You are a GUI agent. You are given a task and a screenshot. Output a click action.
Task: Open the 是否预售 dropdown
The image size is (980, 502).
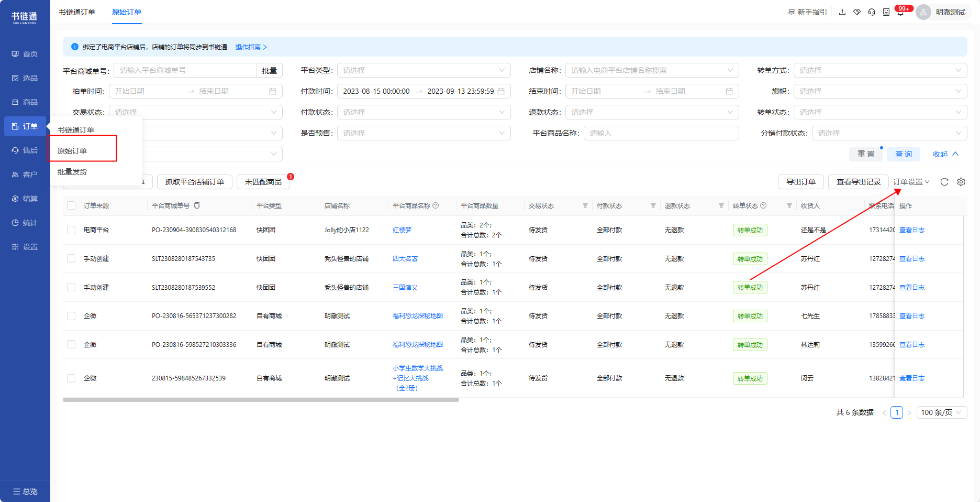[x=424, y=133]
